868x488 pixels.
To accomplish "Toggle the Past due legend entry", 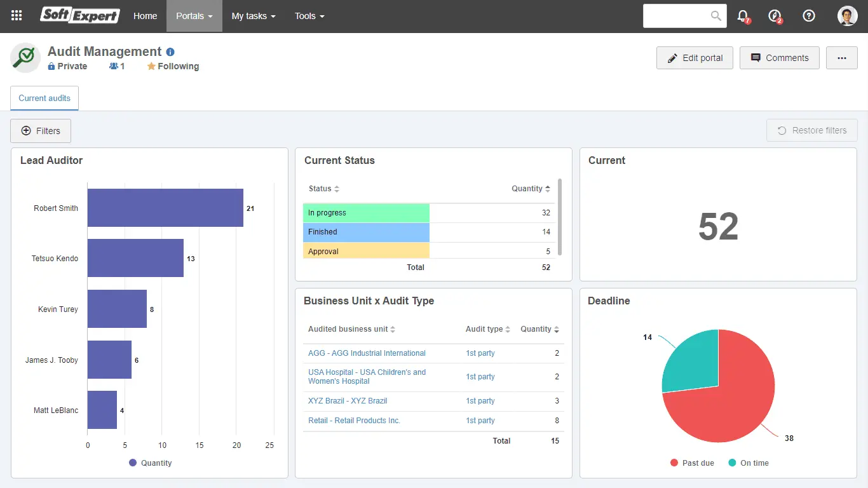I will tap(691, 463).
